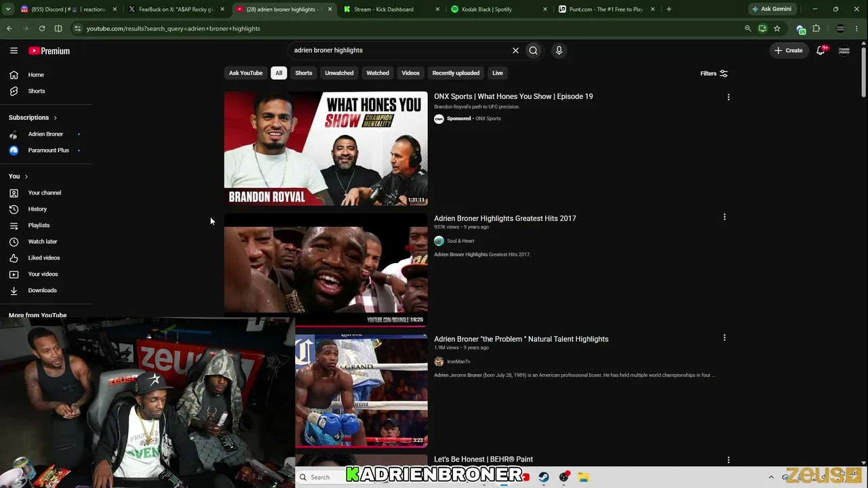
Task: Open Adrien Broner Highlights Greatest Hits 2017 title
Action: click(x=505, y=218)
